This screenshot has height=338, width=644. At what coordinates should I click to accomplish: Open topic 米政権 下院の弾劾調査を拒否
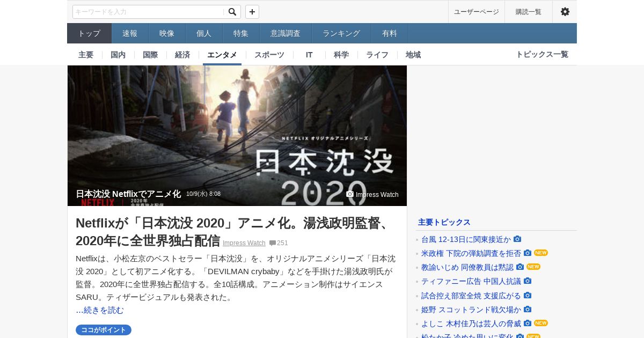pyautogui.click(x=471, y=253)
